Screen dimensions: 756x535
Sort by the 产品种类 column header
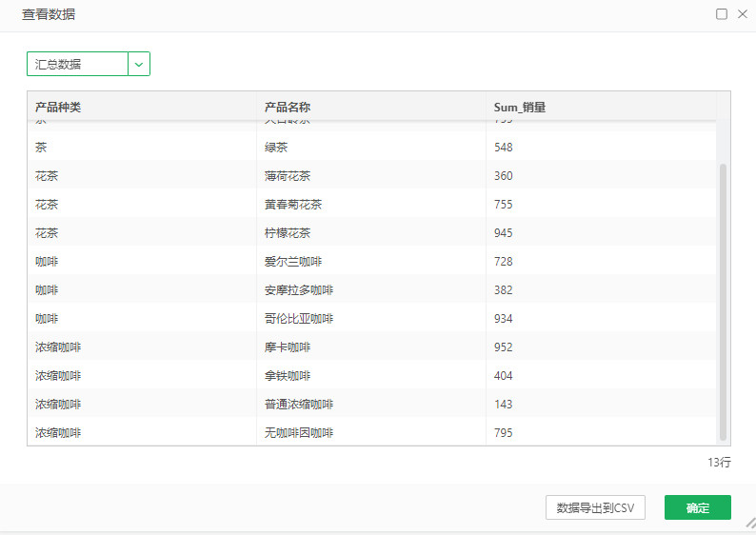coord(58,108)
